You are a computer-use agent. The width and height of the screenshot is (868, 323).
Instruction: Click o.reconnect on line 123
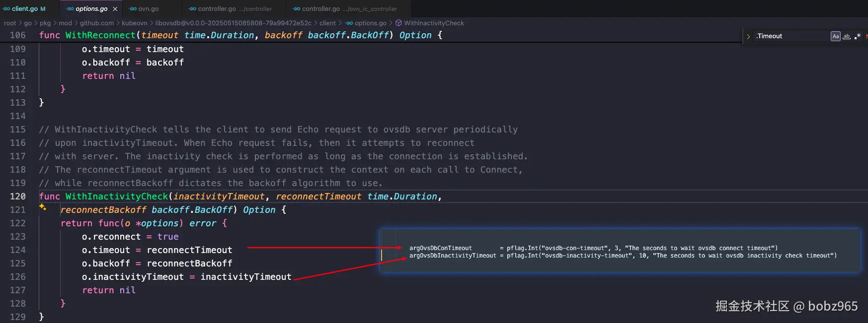click(x=111, y=237)
